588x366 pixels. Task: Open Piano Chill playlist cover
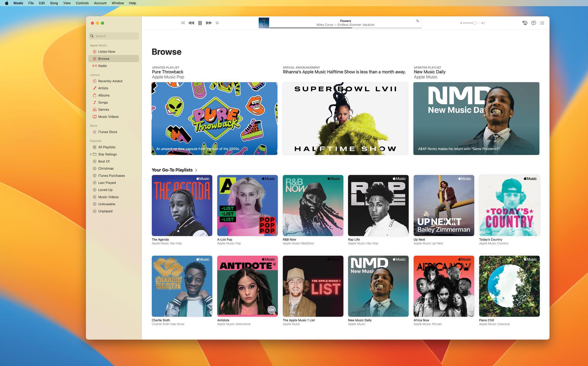coord(509,286)
